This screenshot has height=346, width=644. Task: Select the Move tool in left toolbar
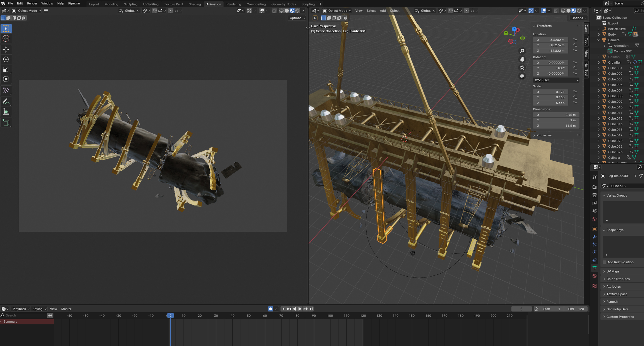click(6, 49)
